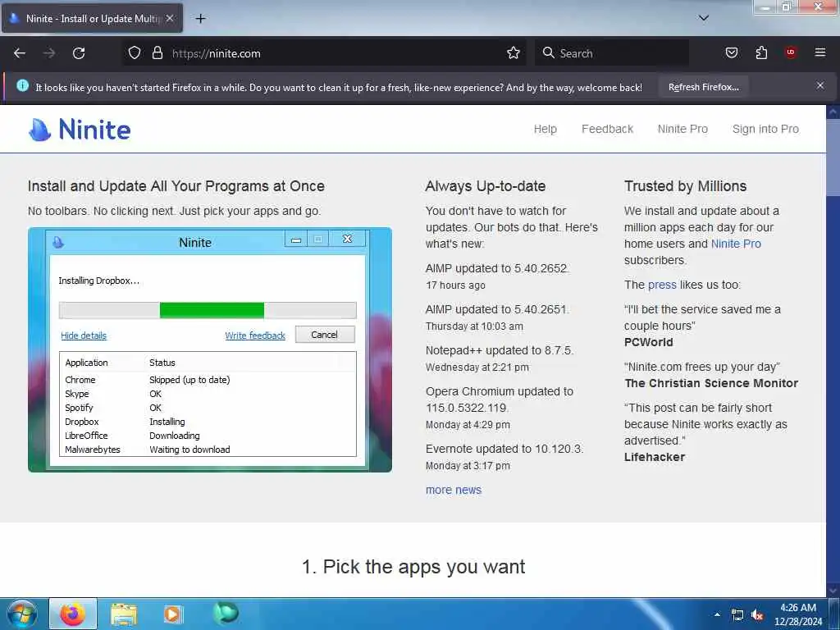
Task: Open a new tab with plus button
Action: (200, 19)
